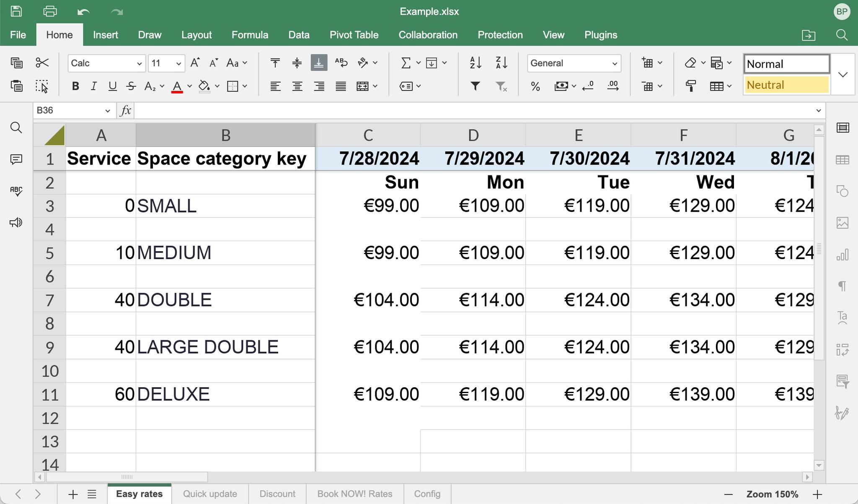The height and width of the screenshot is (504, 858).
Task: Open the Spell checking sidebar icon
Action: (16, 191)
